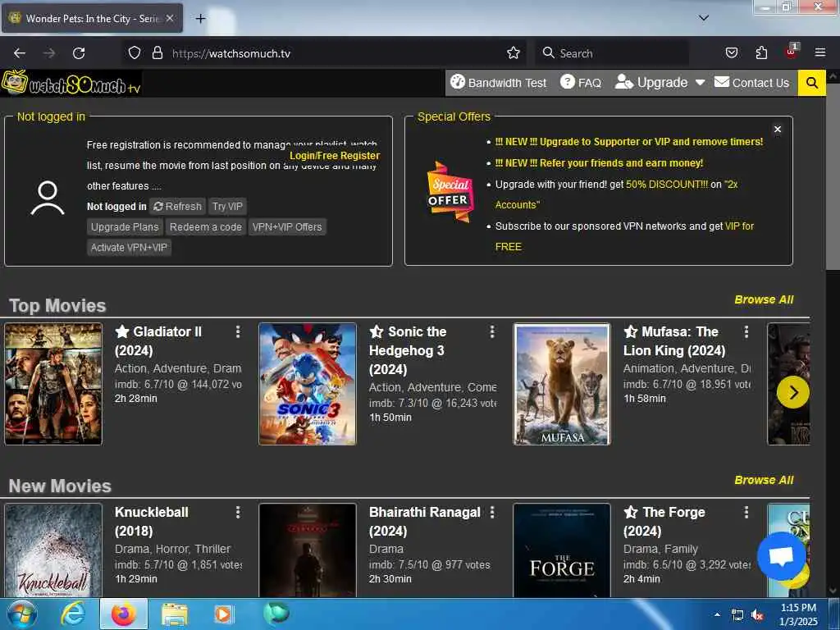Browse All New Movies
The height and width of the screenshot is (630, 840).
[764, 480]
